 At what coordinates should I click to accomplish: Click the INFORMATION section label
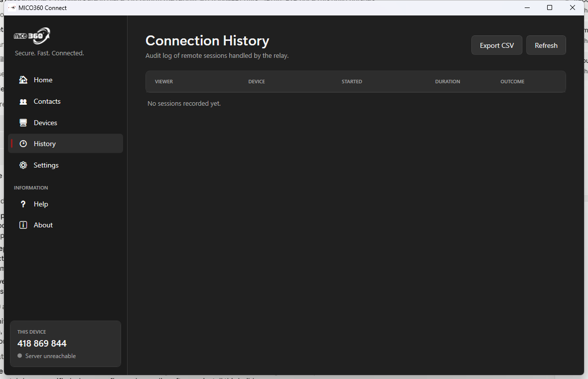click(x=31, y=188)
